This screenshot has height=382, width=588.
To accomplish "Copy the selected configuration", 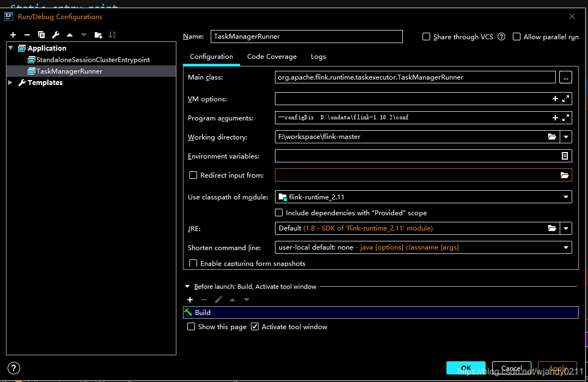I will tap(41, 35).
